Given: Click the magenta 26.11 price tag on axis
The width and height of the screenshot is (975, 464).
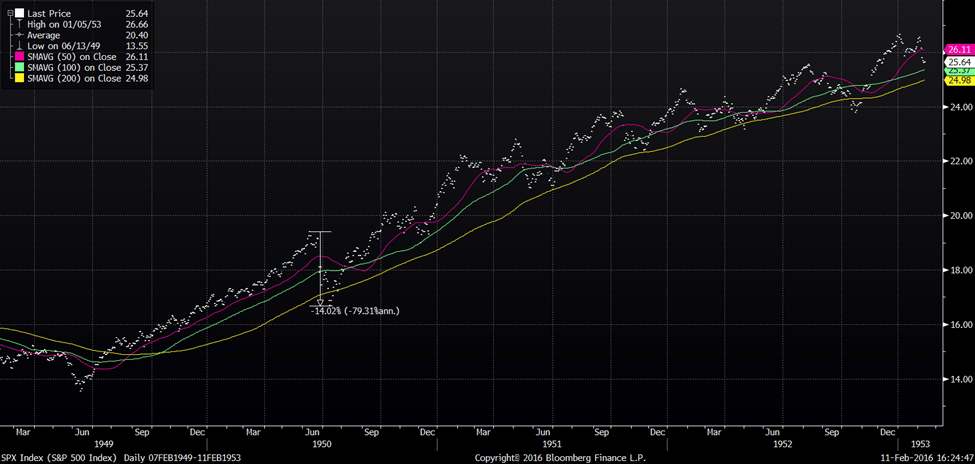Looking at the screenshot, I should tap(958, 49).
